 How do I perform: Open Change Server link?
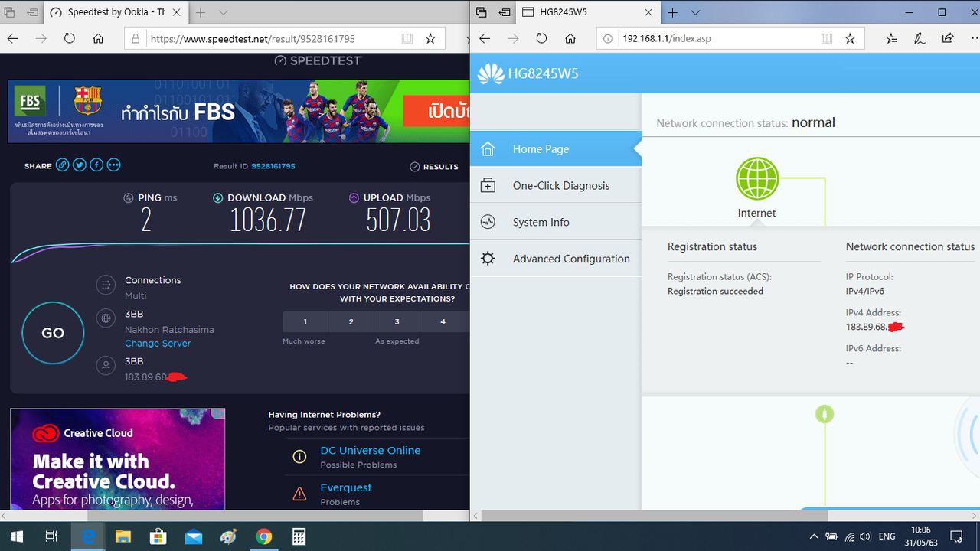point(158,344)
